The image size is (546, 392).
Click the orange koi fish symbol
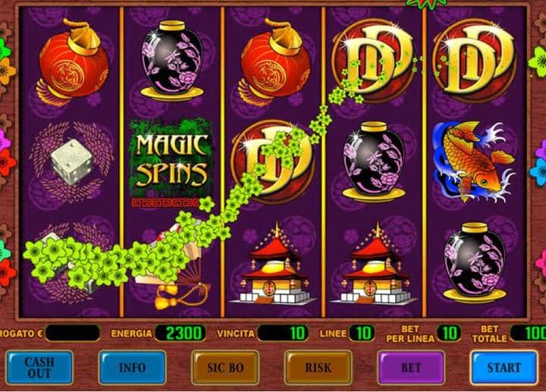(474, 162)
